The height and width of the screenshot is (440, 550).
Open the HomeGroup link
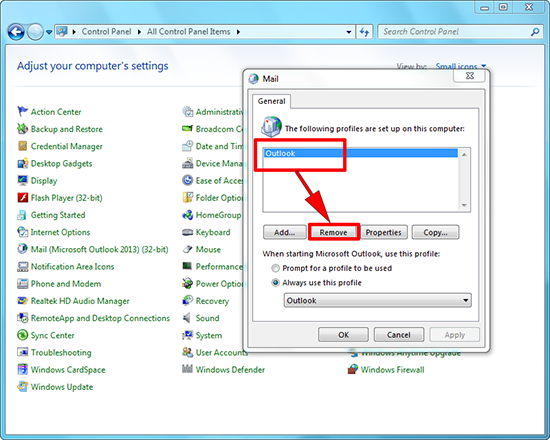[x=218, y=215]
